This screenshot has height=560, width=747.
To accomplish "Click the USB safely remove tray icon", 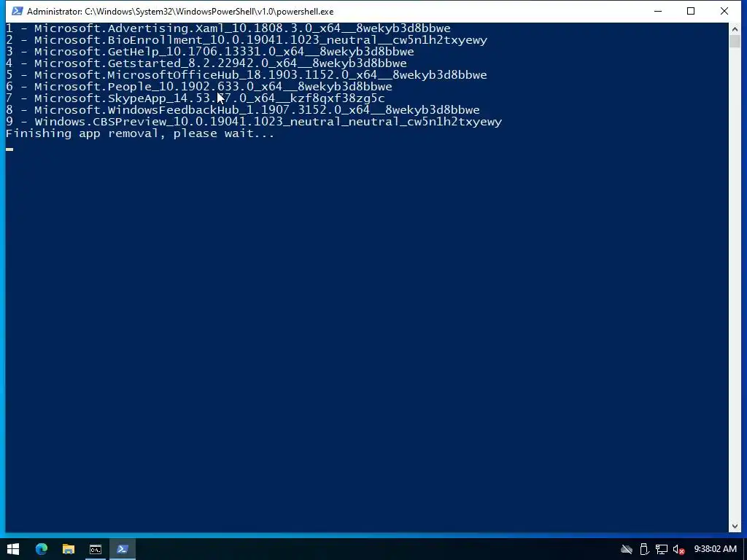I will pyautogui.click(x=644, y=549).
